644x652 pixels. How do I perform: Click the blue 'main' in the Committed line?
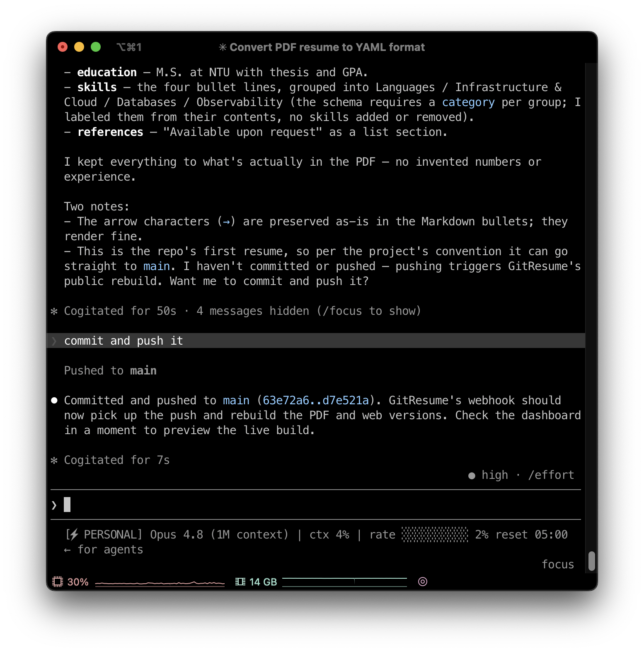236,401
